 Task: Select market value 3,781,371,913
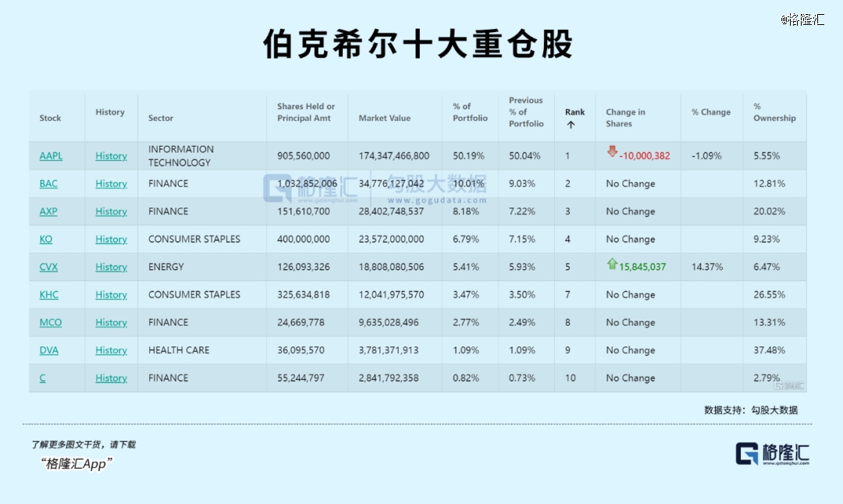click(388, 350)
